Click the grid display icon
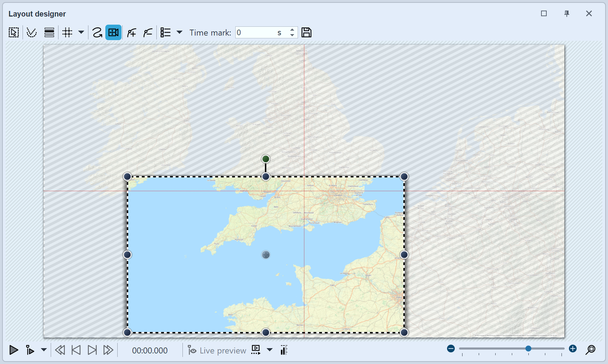 (67, 32)
